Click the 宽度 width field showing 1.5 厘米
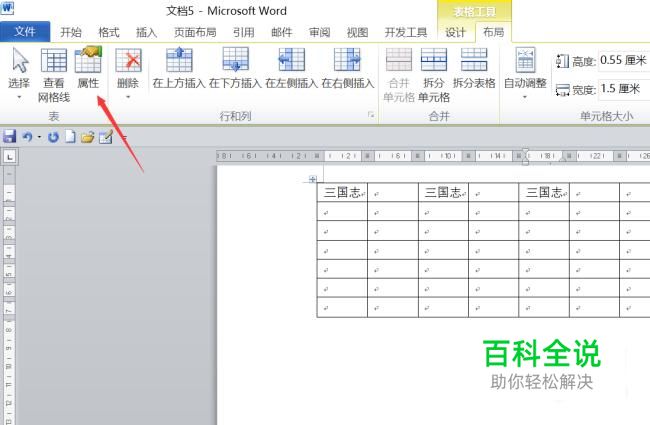650x425 pixels. coord(624,89)
